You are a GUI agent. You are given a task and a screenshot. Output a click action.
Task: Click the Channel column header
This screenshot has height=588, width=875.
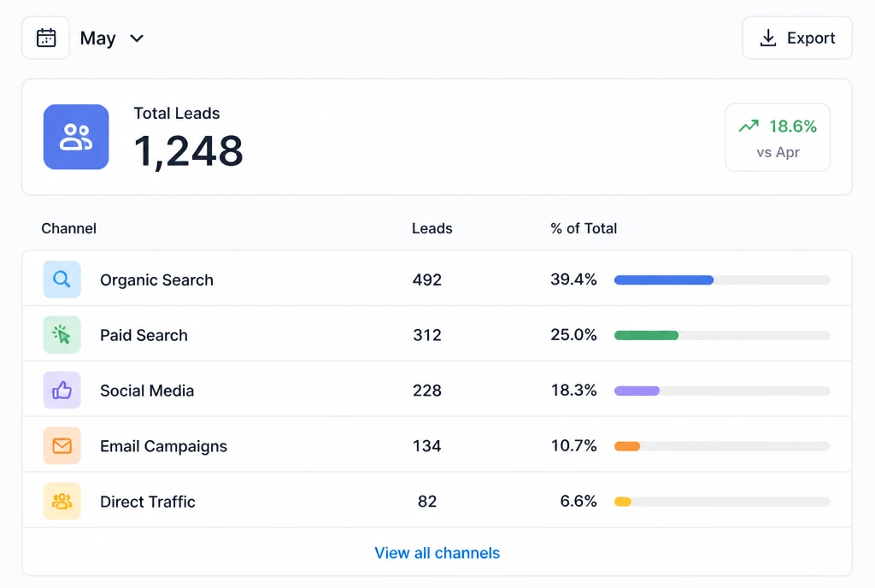click(x=68, y=228)
